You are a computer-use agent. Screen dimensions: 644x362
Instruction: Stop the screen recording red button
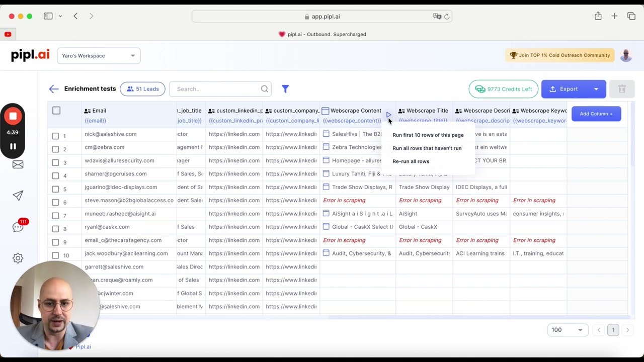[13, 116]
